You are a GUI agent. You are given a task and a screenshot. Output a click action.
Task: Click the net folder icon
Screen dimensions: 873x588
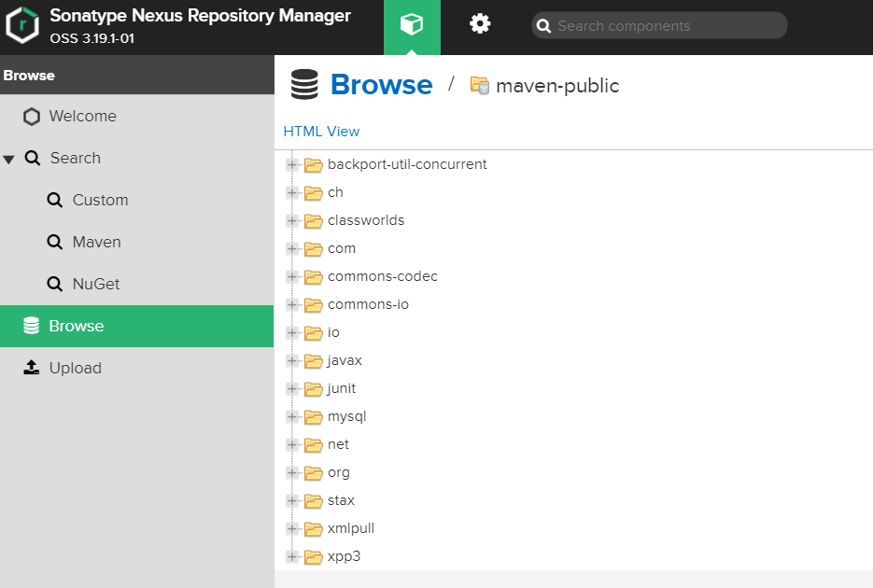click(x=314, y=445)
